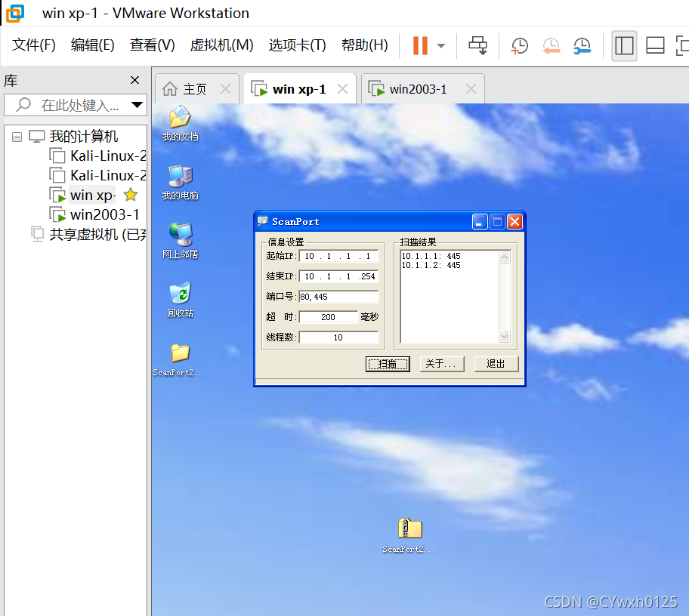Select the 网上邻居 desktop icon

pos(180,241)
